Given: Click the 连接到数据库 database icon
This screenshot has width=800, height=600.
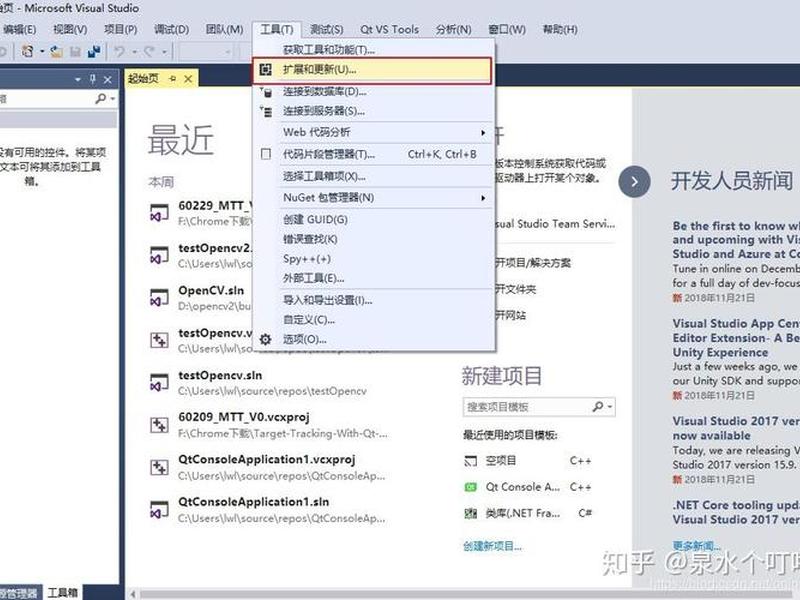Looking at the screenshot, I should point(266,92).
